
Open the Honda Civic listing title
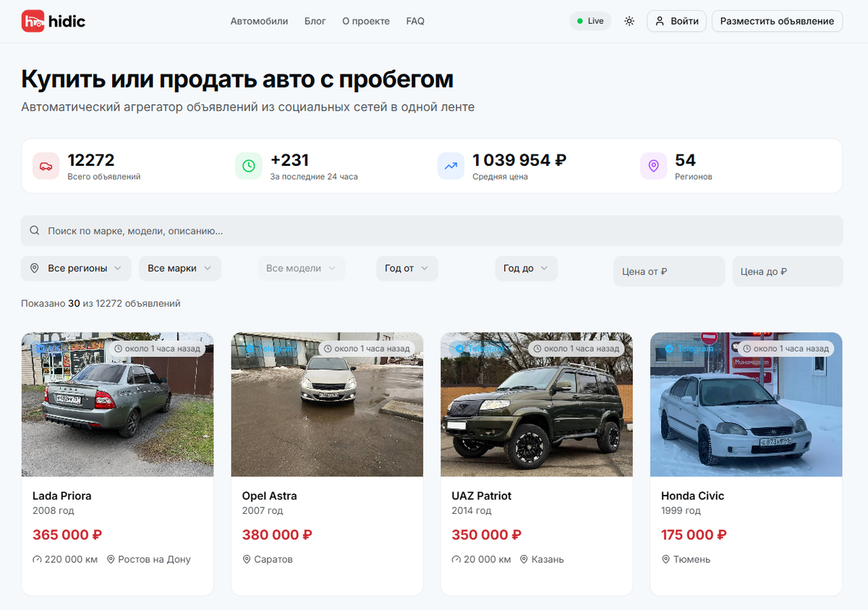point(693,496)
